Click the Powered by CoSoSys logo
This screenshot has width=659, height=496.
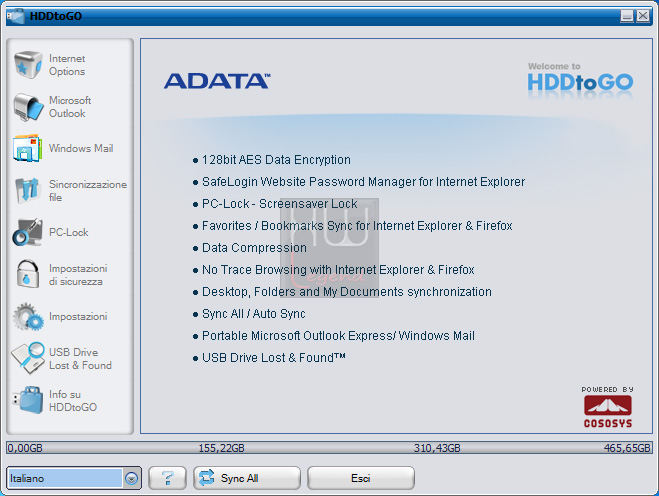tap(608, 407)
